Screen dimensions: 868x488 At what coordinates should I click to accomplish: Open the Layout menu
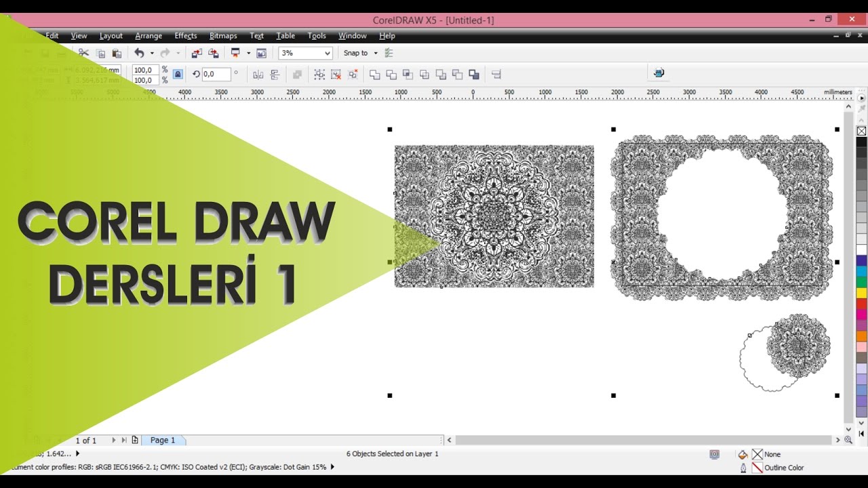tap(111, 36)
